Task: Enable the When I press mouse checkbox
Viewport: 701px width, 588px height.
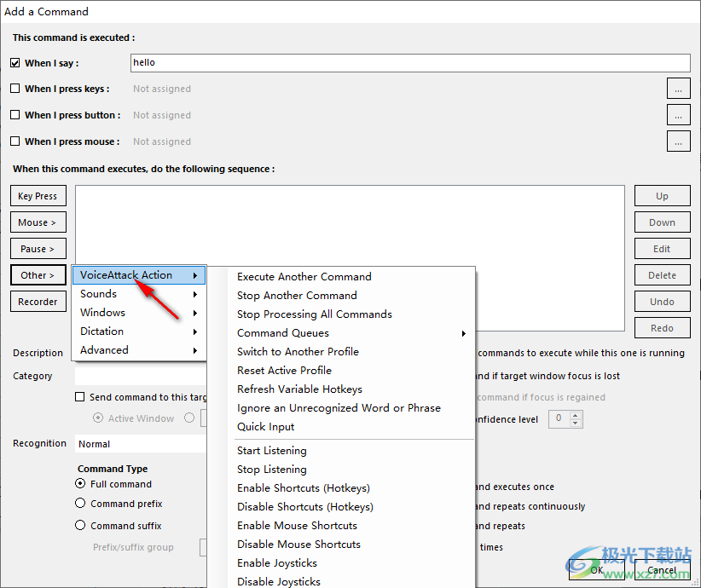Action: click(15, 141)
